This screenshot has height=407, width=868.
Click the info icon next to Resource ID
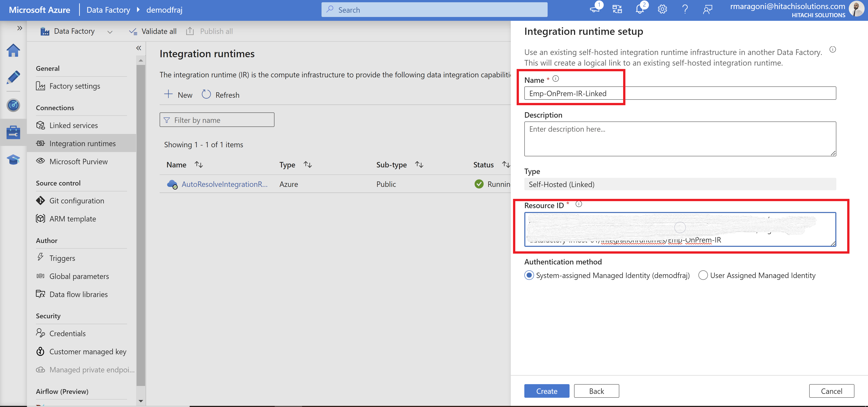coord(579,204)
